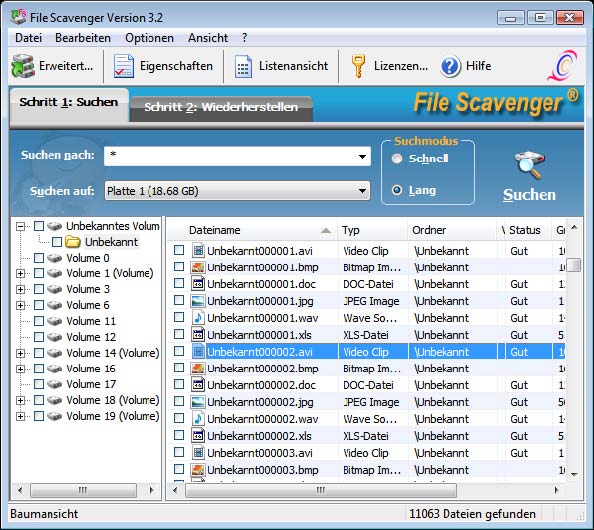Expand Volume 1 (Volume) node
This screenshot has width=594, height=530.
[20, 273]
